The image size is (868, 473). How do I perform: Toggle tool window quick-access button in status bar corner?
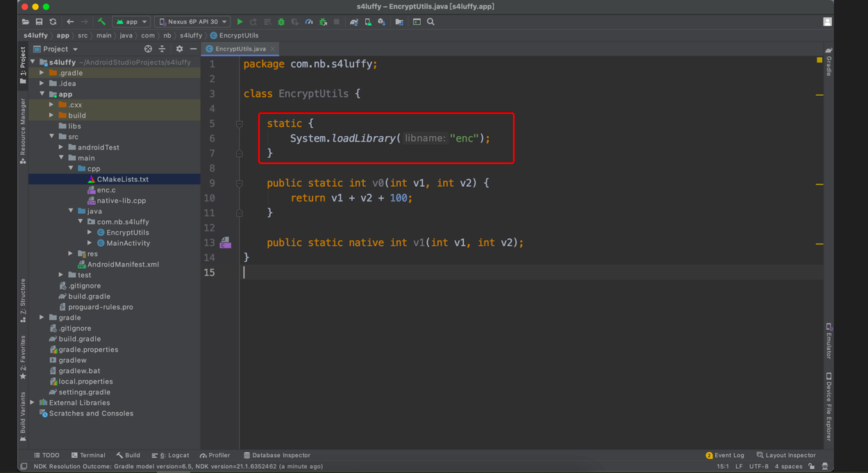tap(24, 467)
